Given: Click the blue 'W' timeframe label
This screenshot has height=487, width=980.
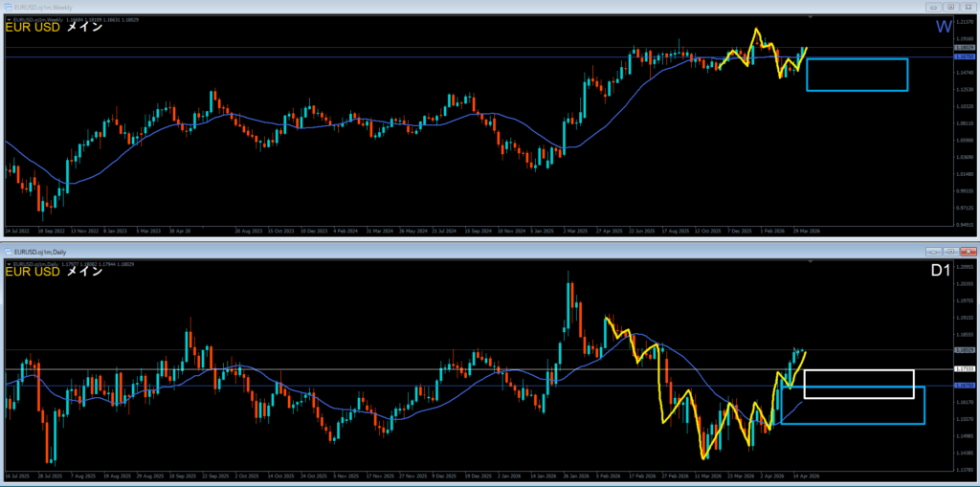Looking at the screenshot, I should click(x=943, y=27).
